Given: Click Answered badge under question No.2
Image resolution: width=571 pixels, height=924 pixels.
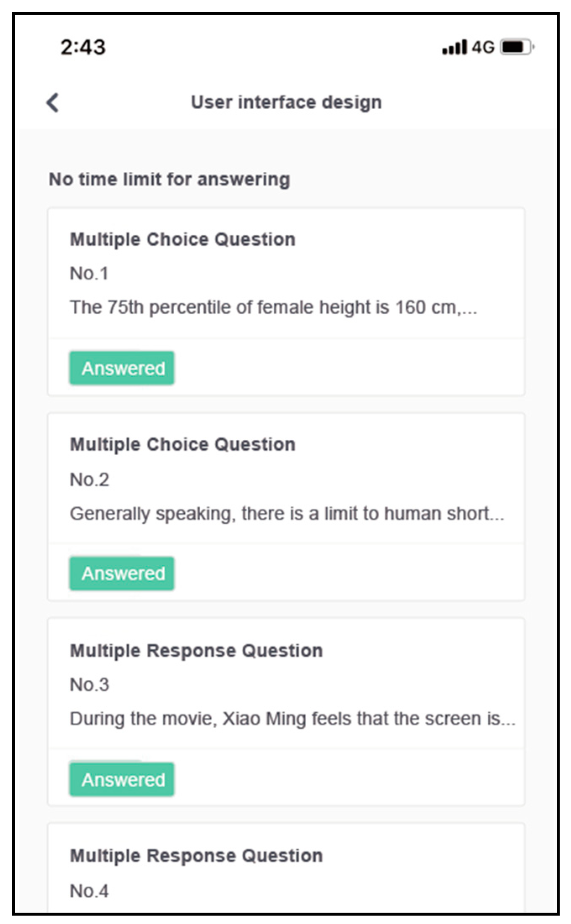Looking at the screenshot, I should point(122,573).
